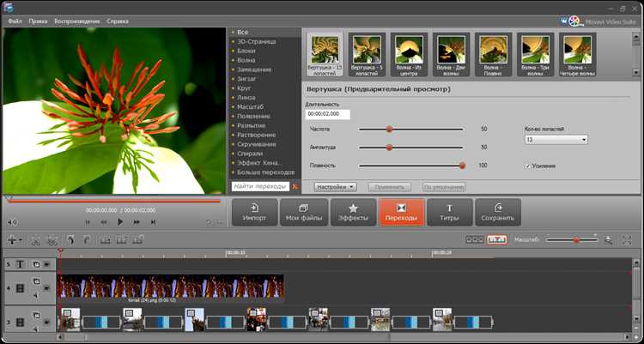Click the Movavi Video Suite logo icon

[x=575, y=21]
